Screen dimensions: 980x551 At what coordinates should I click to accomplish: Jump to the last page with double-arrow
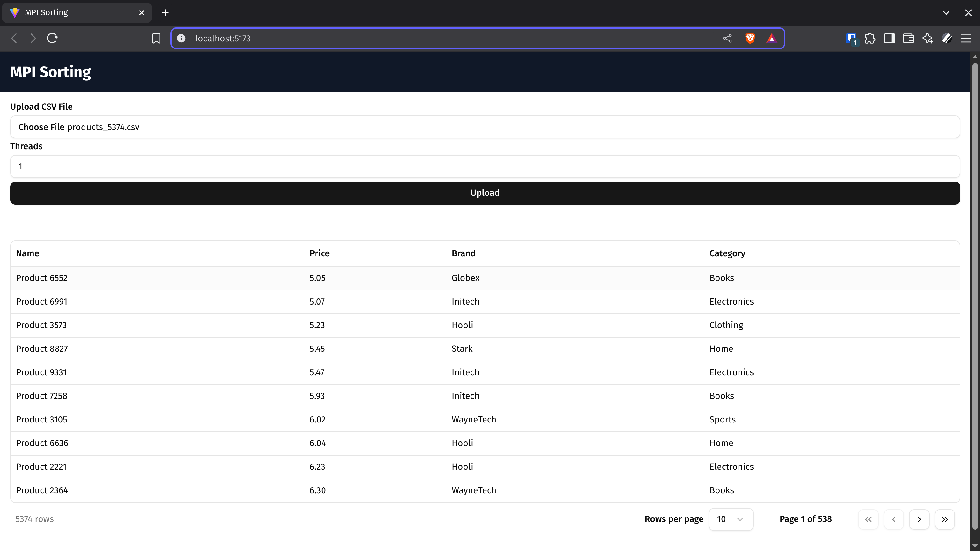pyautogui.click(x=945, y=519)
